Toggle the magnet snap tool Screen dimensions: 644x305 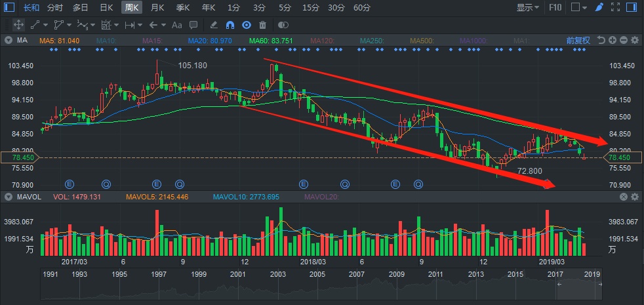click(230, 25)
